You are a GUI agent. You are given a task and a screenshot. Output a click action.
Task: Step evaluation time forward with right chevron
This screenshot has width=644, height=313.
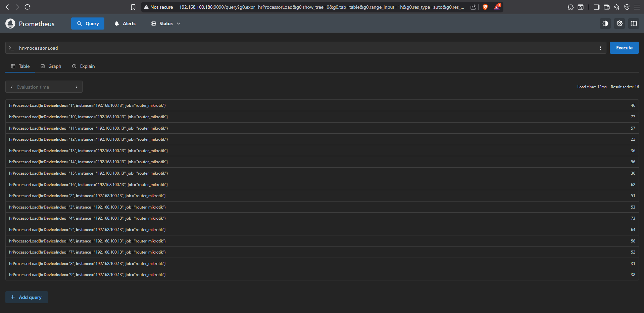(77, 87)
